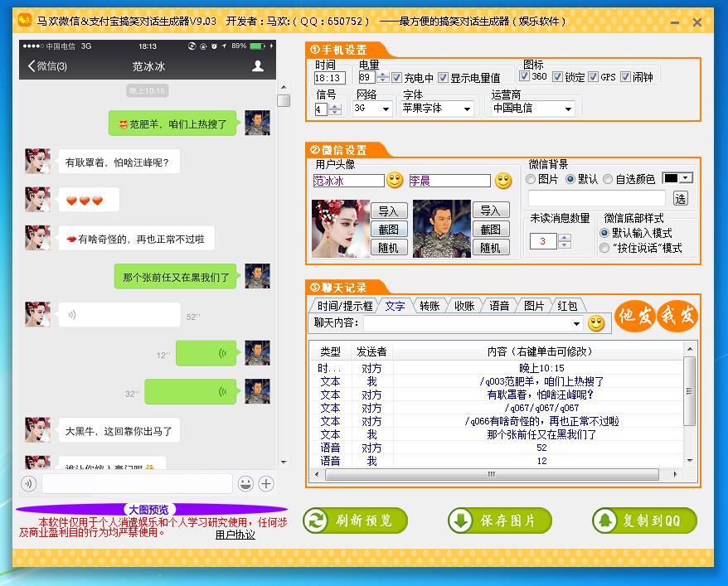728x586 pixels.
Task: Click plus icon in phone preview input bar
Action: [266, 483]
